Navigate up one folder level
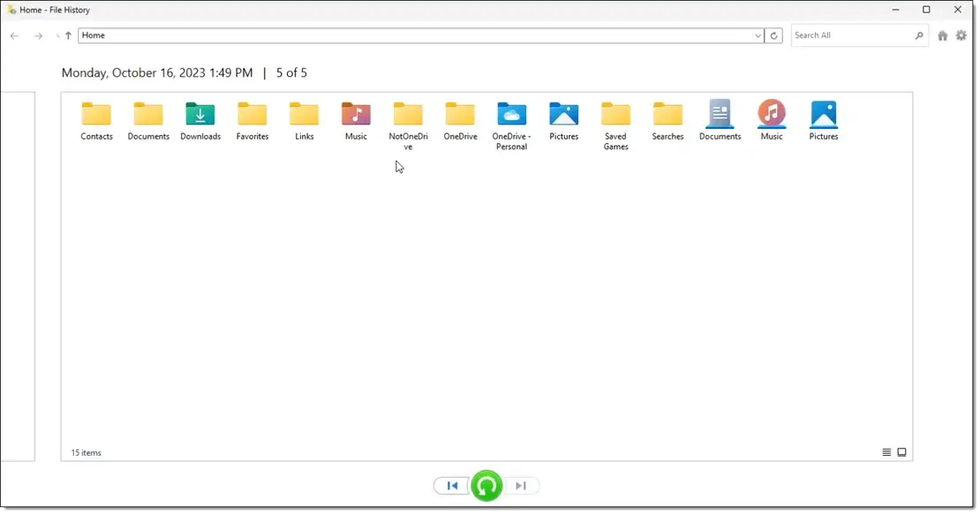 68,35
